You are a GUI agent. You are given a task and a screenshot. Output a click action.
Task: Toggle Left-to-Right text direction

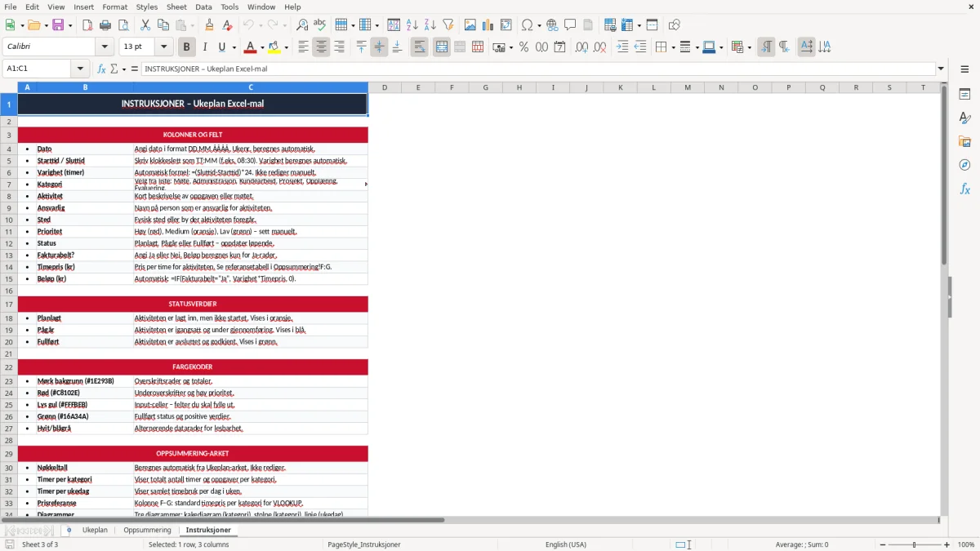pyautogui.click(x=765, y=47)
